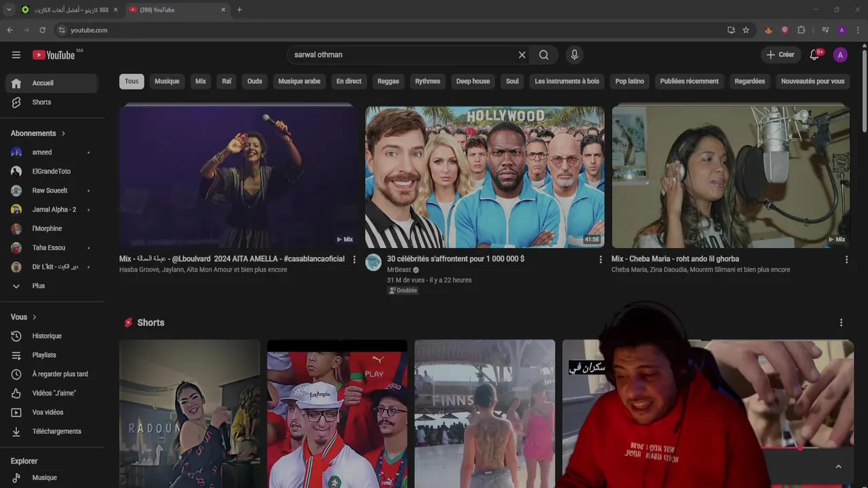Open the Taha Essou channel subscription

(52, 247)
